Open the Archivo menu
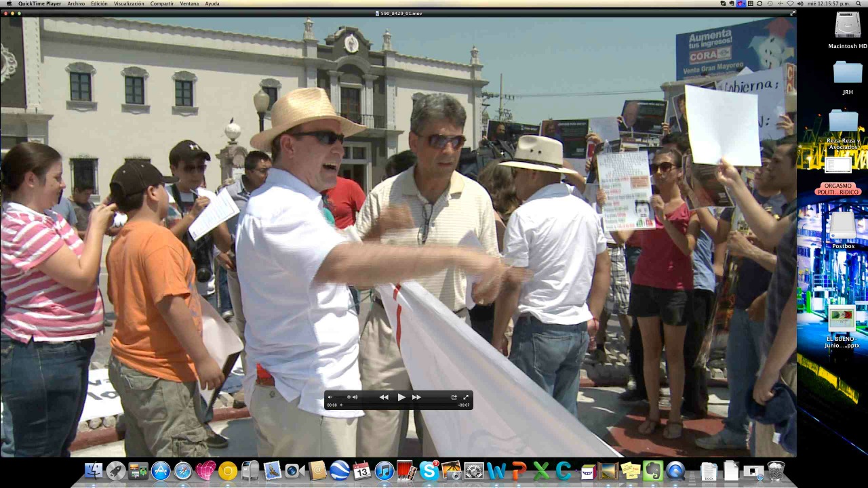This screenshot has width=868, height=488. pyautogui.click(x=76, y=3)
